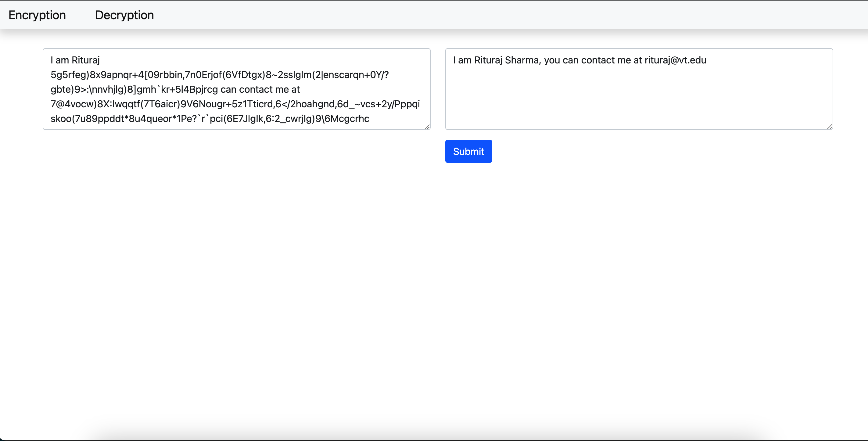Switch to the Decryption page
Viewport: 868px width, 441px height.
pyautogui.click(x=124, y=15)
